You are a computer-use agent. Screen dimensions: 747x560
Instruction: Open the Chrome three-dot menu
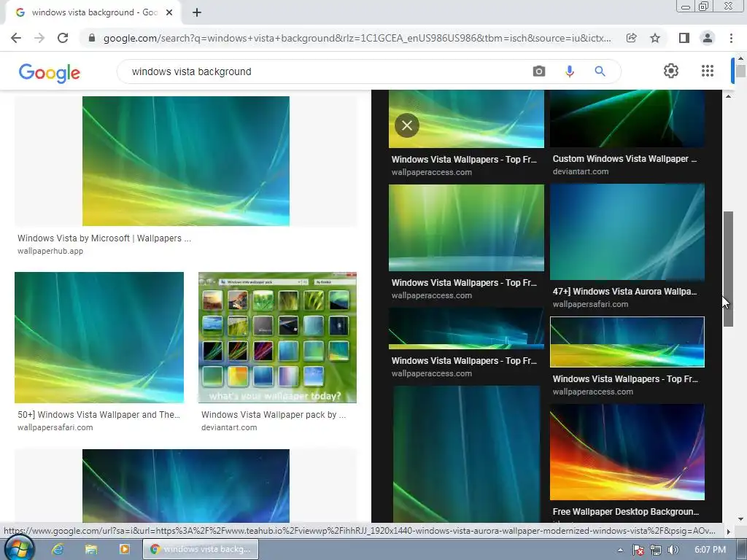coord(731,38)
